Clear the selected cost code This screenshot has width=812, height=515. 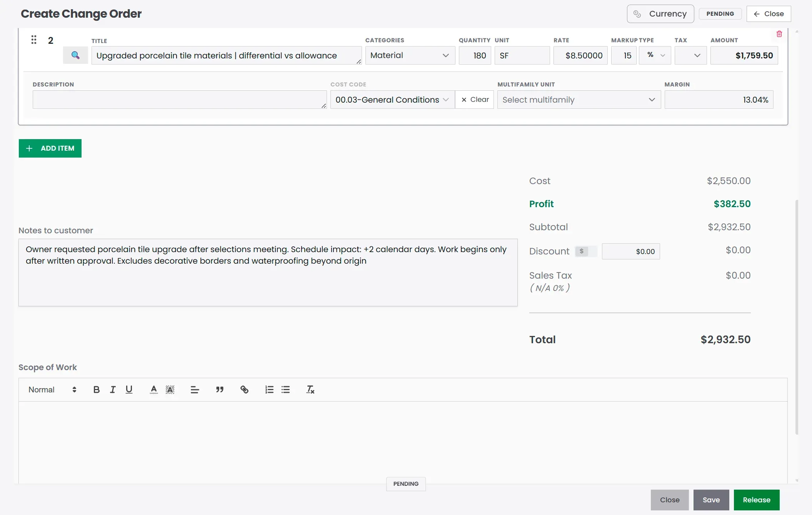(x=475, y=100)
